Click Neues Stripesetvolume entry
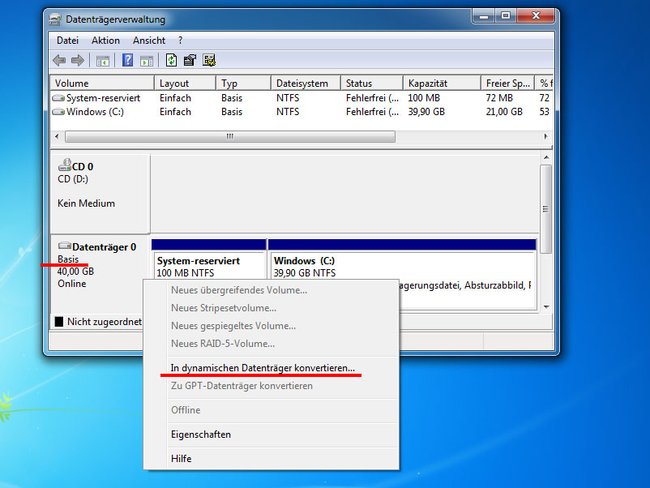The height and width of the screenshot is (488, 650). pyautogui.click(x=224, y=308)
